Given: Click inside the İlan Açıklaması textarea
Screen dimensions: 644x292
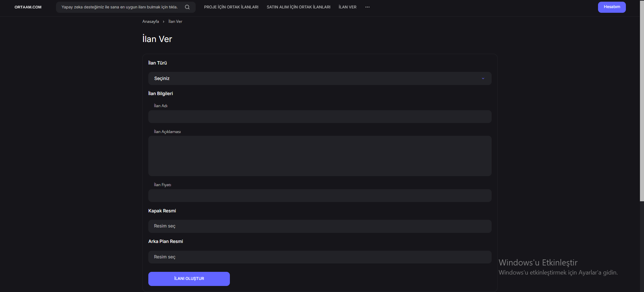Looking at the screenshot, I should (x=319, y=156).
